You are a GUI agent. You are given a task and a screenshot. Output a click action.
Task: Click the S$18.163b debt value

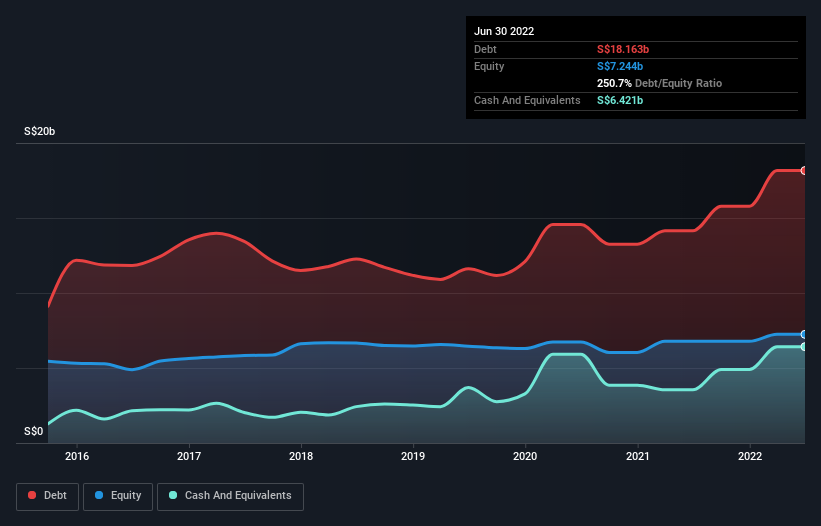(x=623, y=49)
